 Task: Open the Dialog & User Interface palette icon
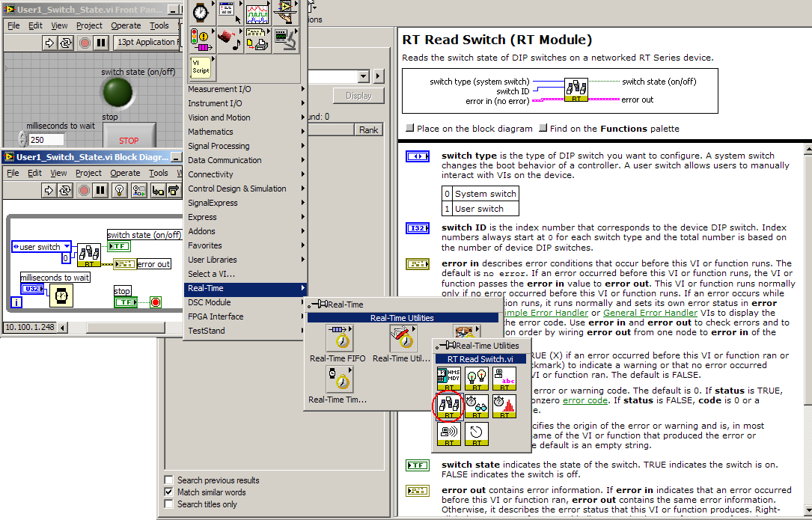tap(230, 12)
